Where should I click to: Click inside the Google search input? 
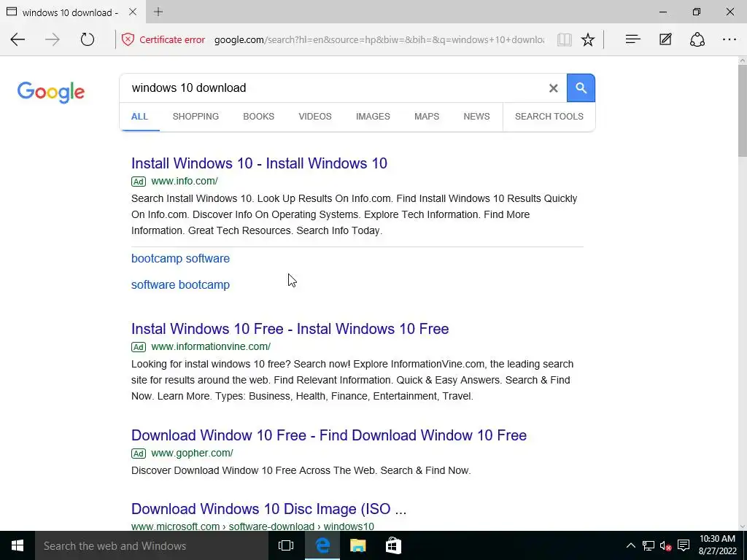pos(333,88)
